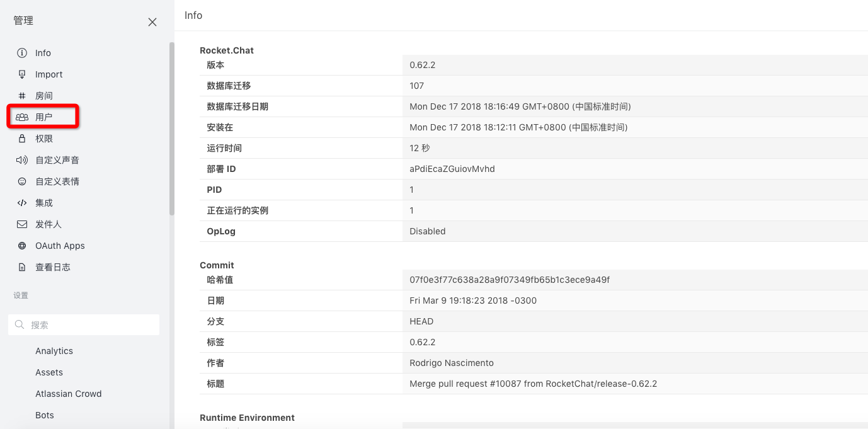
Task: Click the group icon beside 用户
Action: tap(22, 117)
